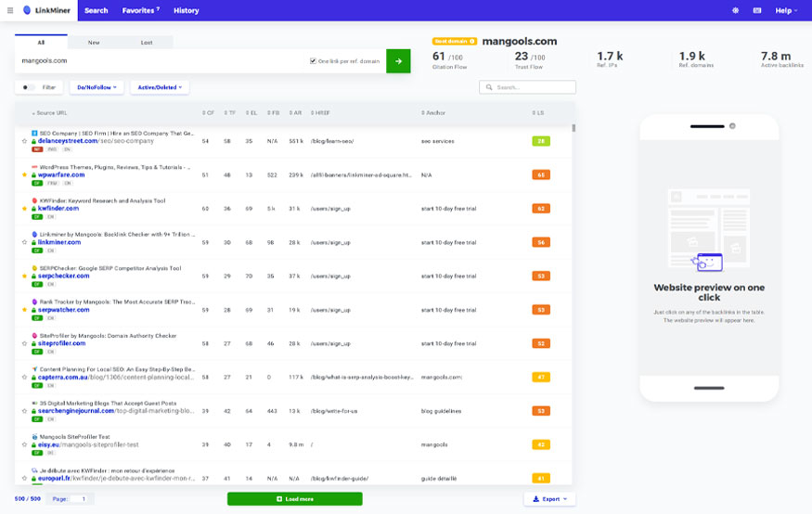
Task: Expand the Help menu
Action: point(786,10)
